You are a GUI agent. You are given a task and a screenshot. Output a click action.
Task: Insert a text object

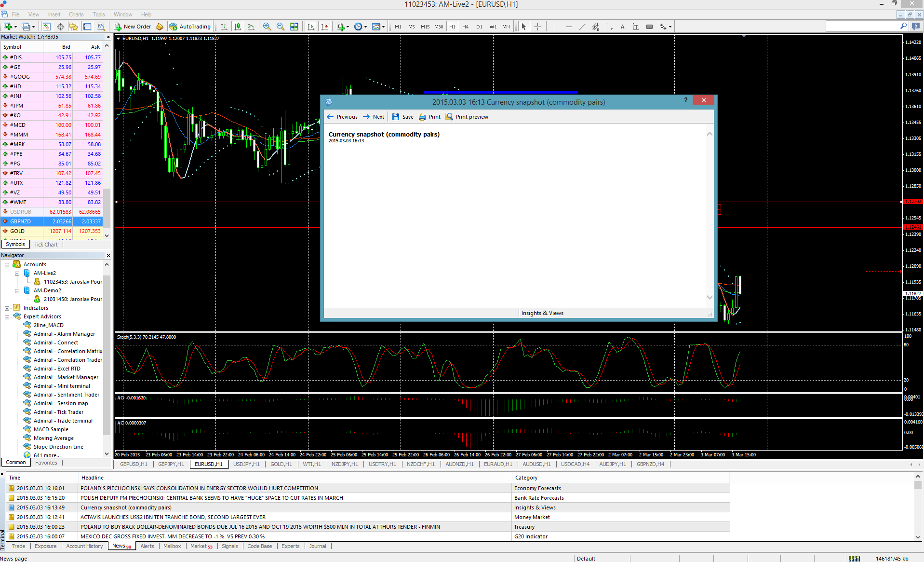pos(622,27)
